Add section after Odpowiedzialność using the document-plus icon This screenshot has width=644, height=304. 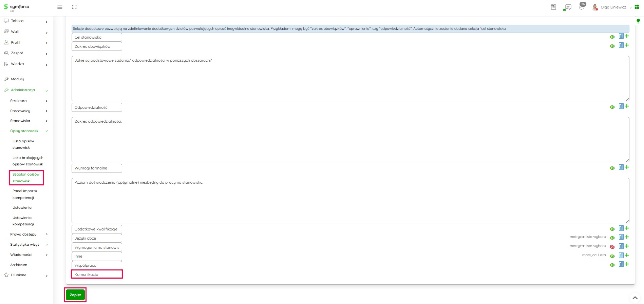(x=624, y=106)
